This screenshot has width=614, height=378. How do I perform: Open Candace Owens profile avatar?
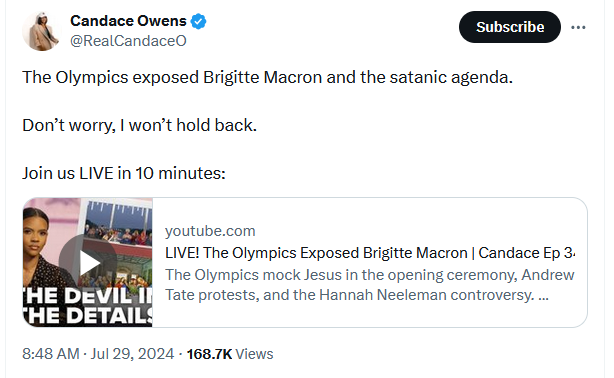coord(41,31)
